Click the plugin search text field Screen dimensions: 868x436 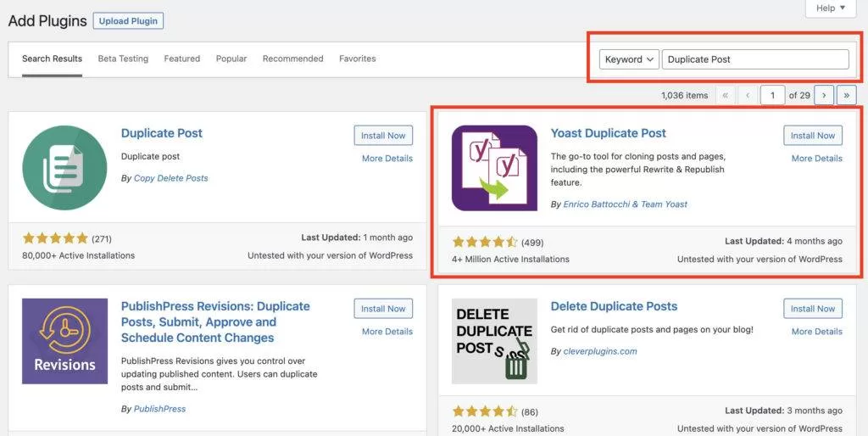754,59
